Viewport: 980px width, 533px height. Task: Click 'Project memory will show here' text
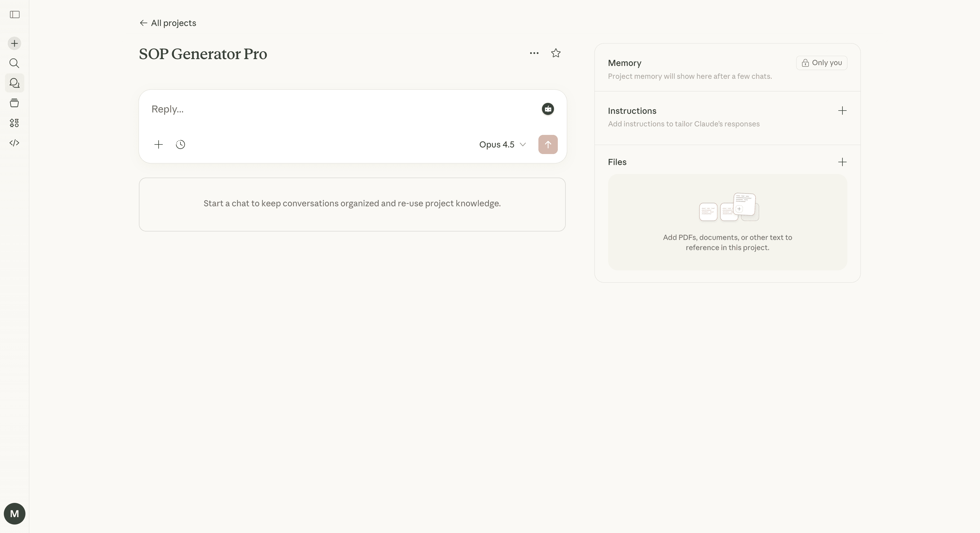690,76
